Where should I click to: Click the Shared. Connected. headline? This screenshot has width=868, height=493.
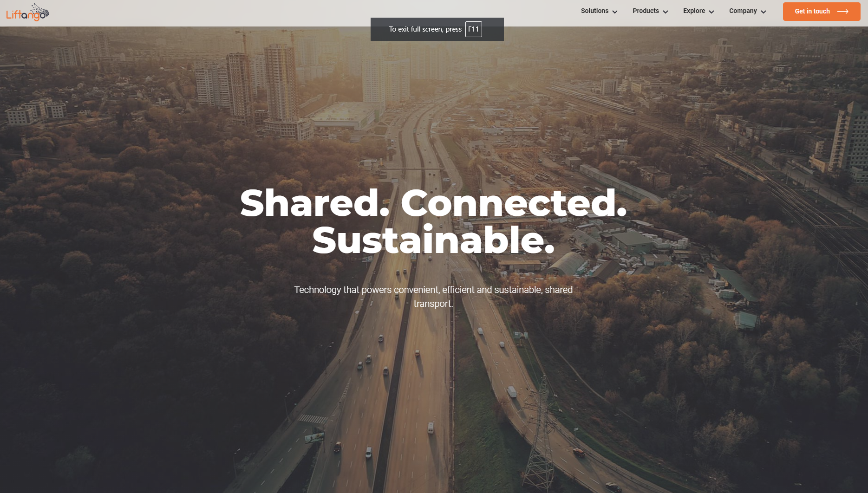pyautogui.click(x=433, y=203)
